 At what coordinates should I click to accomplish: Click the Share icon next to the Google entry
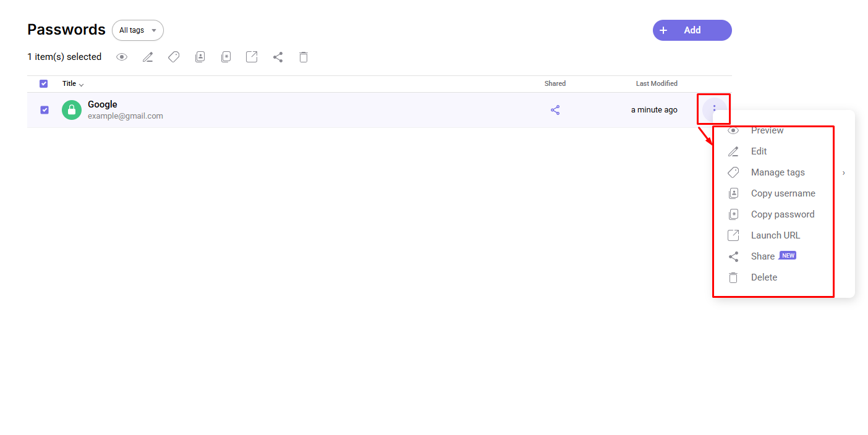[555, 109]
